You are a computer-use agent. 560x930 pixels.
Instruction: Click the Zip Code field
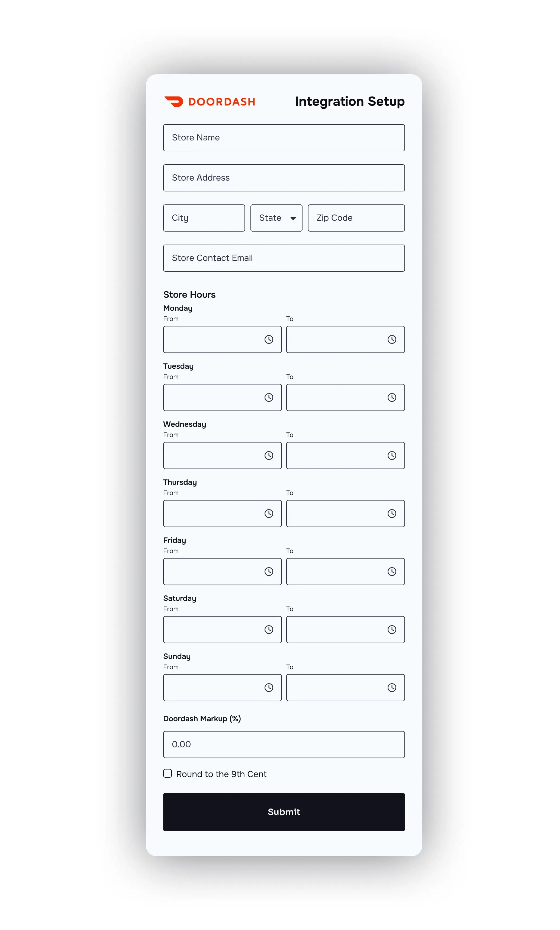pyautogui.click(x=356, y=218)
